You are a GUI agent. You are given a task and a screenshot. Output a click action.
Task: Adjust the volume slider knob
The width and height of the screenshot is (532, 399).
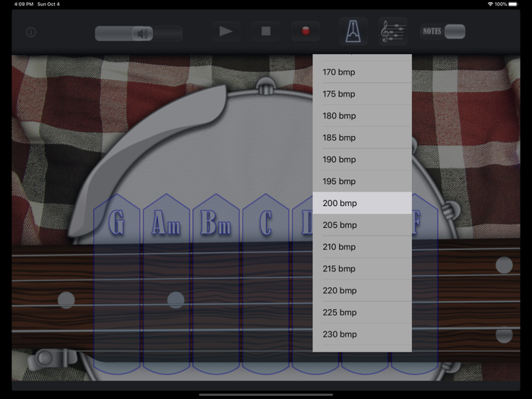point(143,33)
